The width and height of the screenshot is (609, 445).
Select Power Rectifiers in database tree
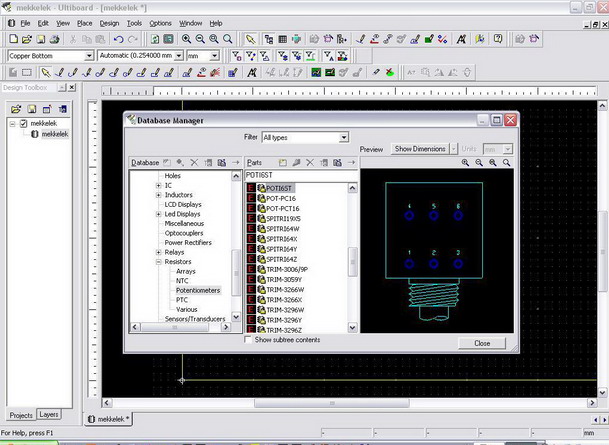[x=188, y=243]
